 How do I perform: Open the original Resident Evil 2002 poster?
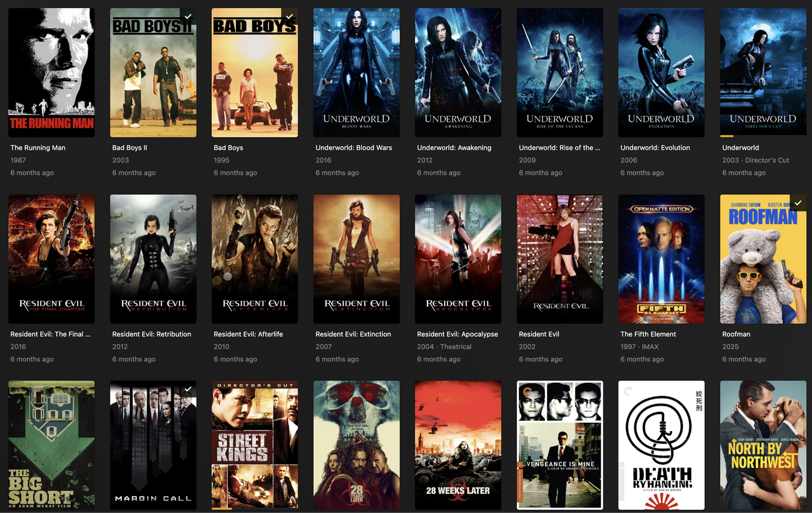click(x=560, y=259)
